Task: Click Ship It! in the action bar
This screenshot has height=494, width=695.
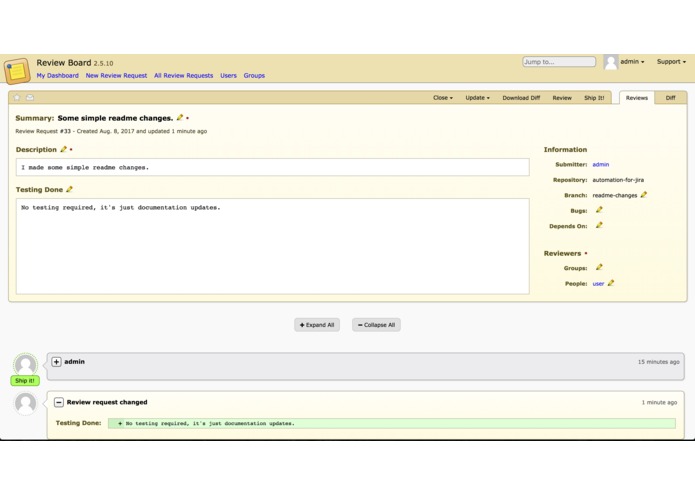Action: [x=594, y=98]
